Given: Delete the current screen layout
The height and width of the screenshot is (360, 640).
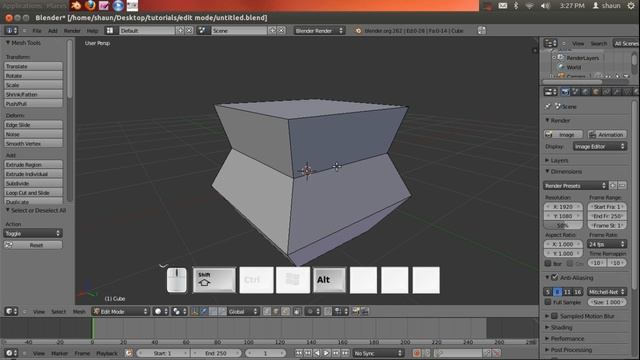Looking at the screenshot, I should coord(189,31).
